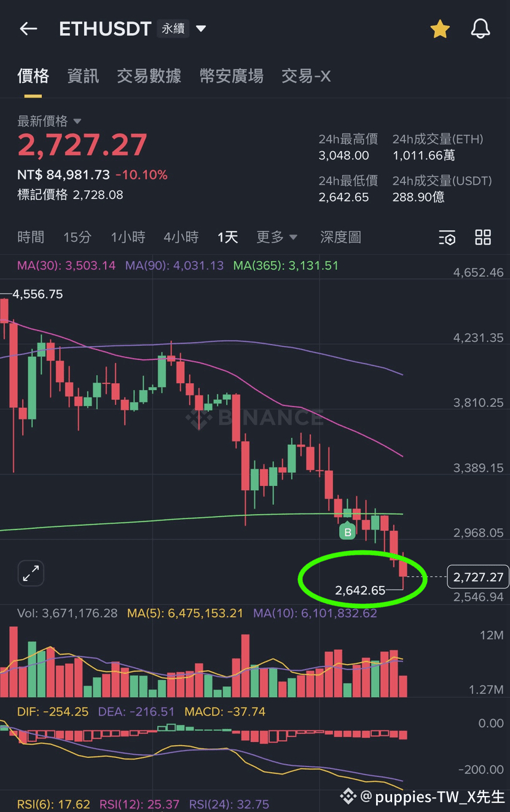Open the 幣安廣場 tab

(x=232, y=76)
